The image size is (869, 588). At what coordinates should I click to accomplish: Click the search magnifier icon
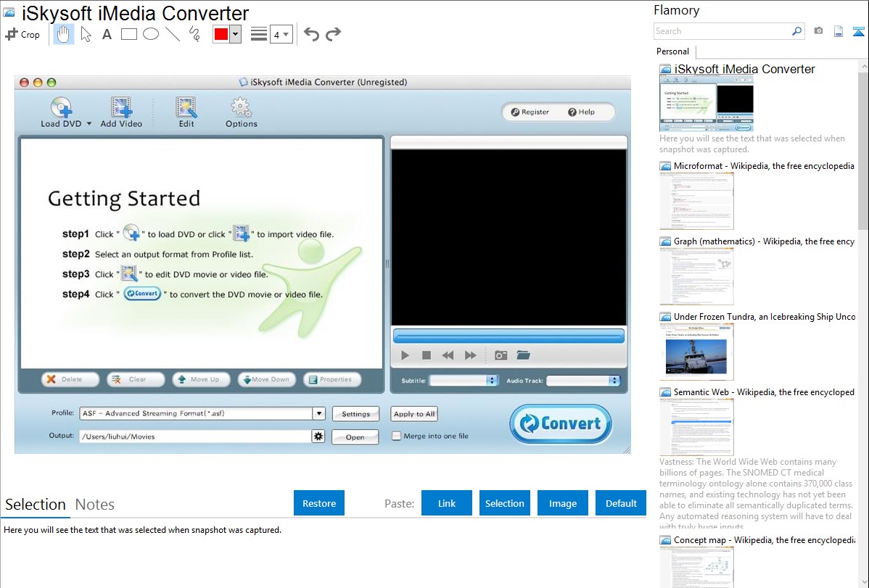[x=797, y=31]
